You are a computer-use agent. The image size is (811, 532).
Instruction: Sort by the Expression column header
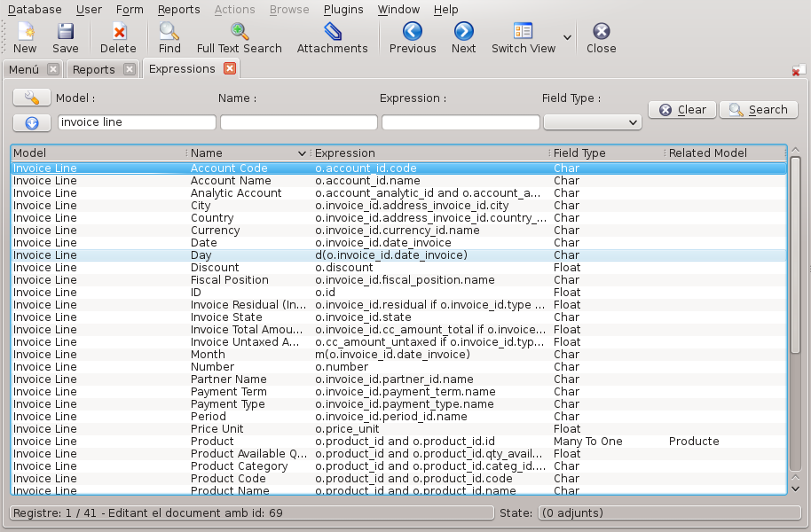pyautogui.click(x=429, y=153)
